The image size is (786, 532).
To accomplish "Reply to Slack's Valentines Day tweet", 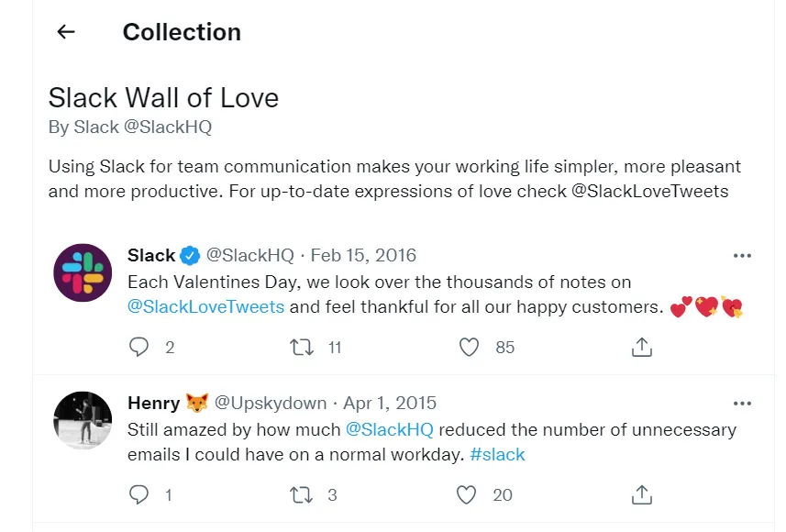I will (x=139, y=347).
